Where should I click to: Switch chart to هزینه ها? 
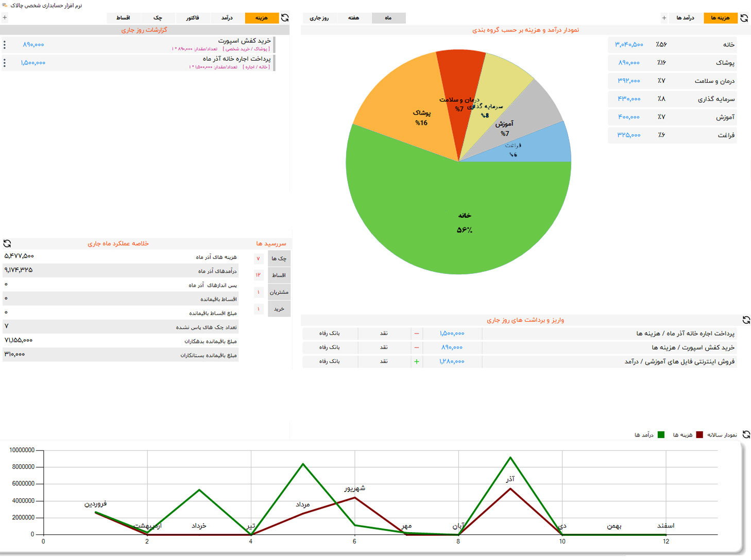[720, 18]
